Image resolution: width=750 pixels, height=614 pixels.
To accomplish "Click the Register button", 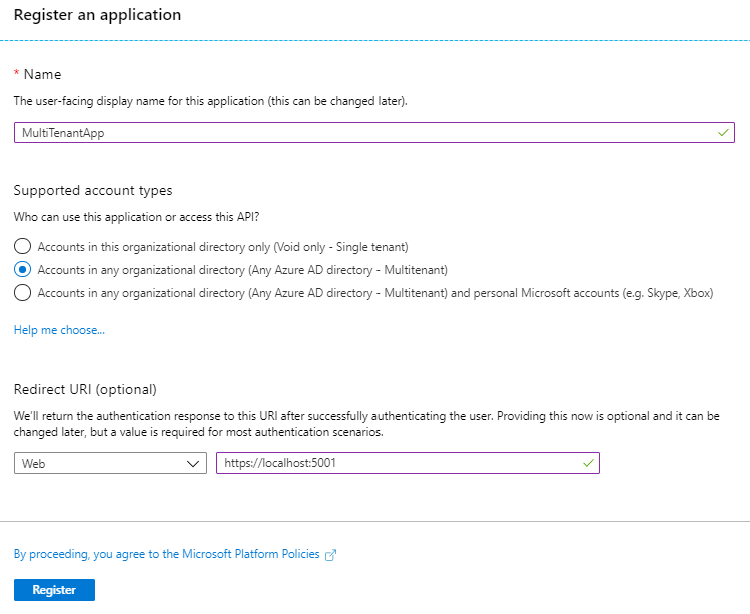I will [x=55, y=590].
